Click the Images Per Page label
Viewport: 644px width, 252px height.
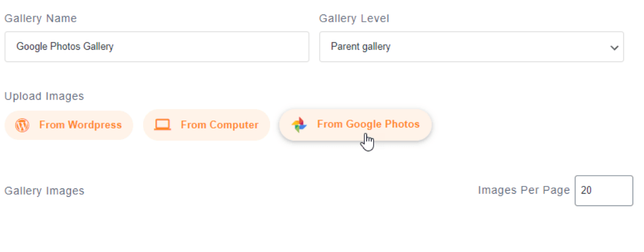[524, 190]
